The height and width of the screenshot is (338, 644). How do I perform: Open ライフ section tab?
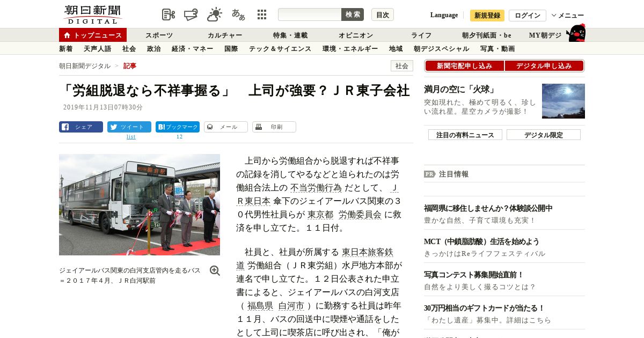click(421, 35)
